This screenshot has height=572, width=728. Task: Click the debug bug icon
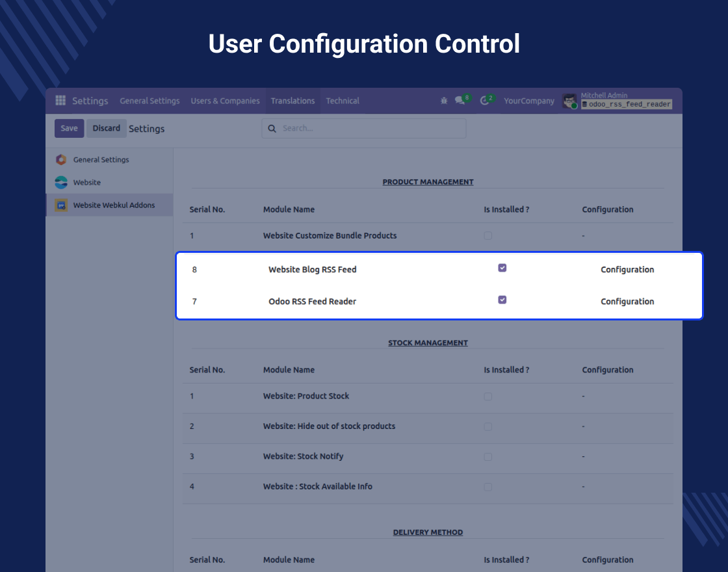[444, 101]
